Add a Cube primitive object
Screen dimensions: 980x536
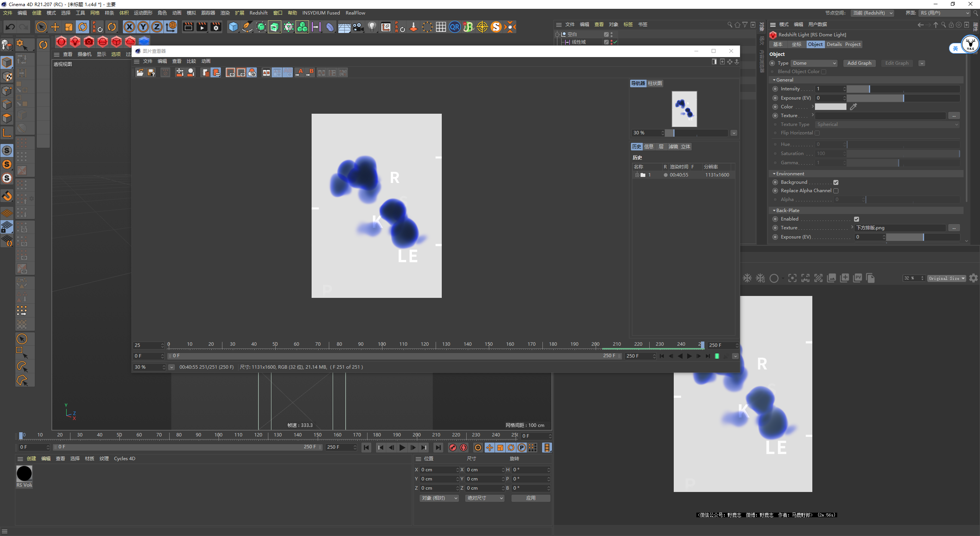233,27
